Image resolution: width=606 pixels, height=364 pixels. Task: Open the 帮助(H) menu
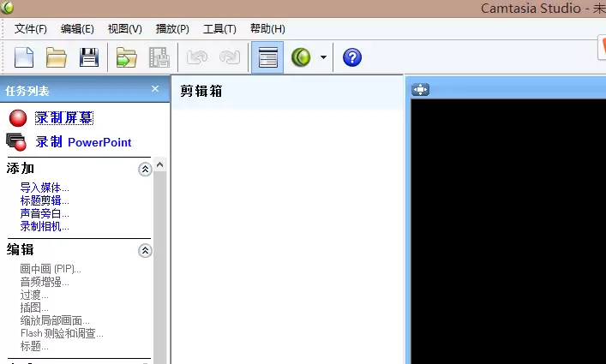click(x=267, y=29)
